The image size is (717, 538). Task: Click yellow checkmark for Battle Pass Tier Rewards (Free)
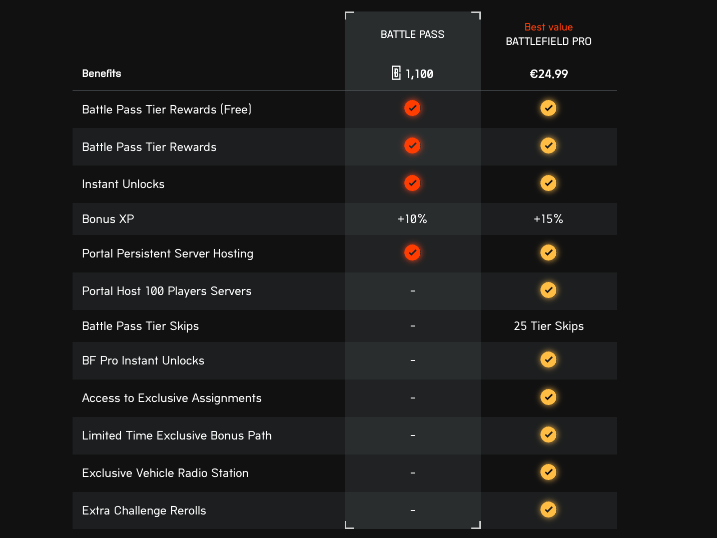[x=548, y=108]
